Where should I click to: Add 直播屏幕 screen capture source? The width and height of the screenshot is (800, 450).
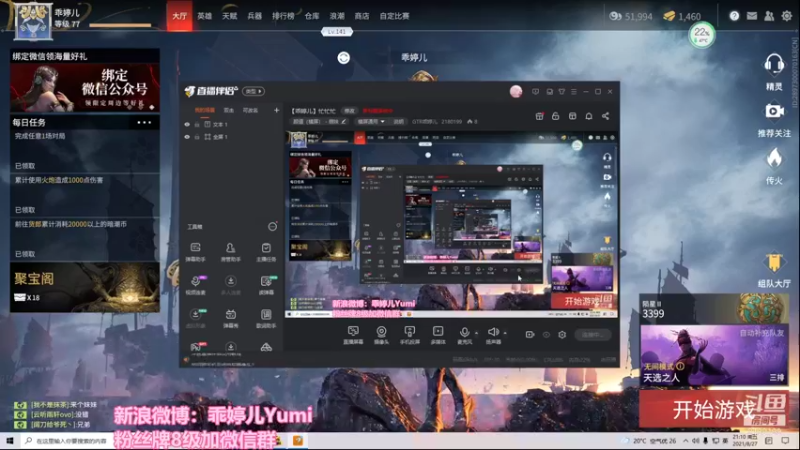tap(353, 335)
